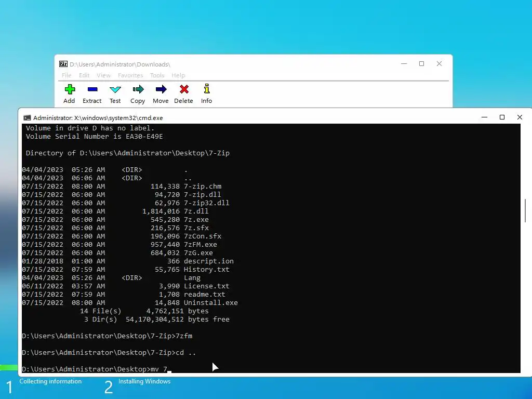Open the File menu in 7-Zip
Viewport: 532px width, 399px height.
pos(66,75)
